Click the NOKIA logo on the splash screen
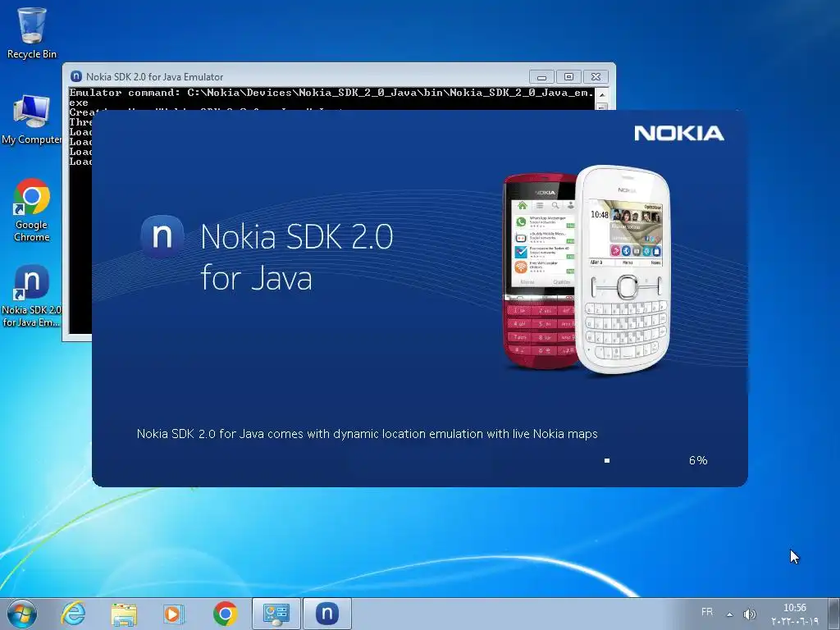 pos(678,134)
